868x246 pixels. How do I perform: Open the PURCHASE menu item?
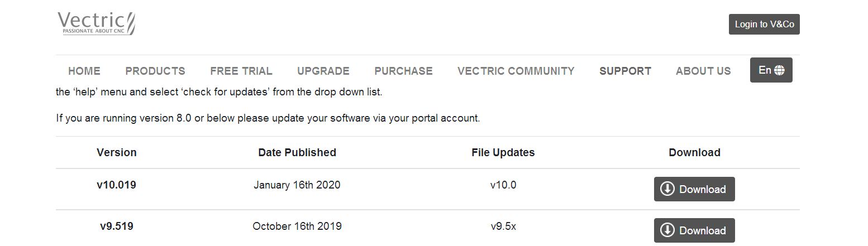(x=403, y=71)
